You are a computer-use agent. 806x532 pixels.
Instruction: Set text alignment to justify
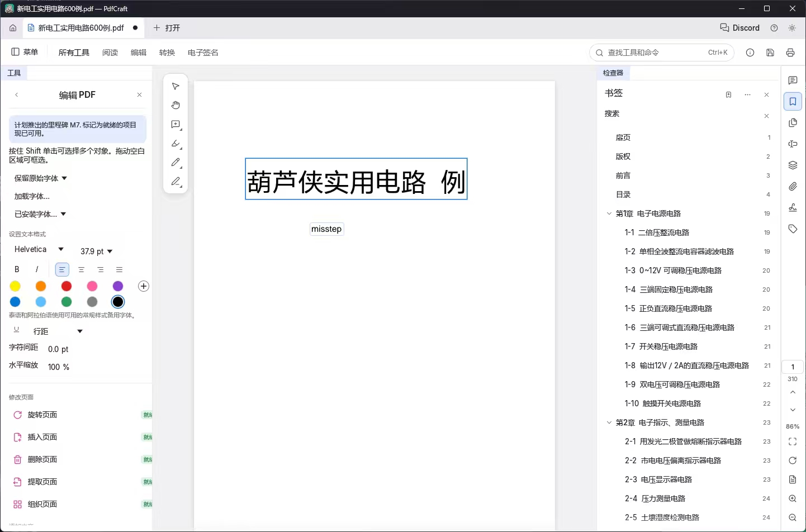[119, 270]
